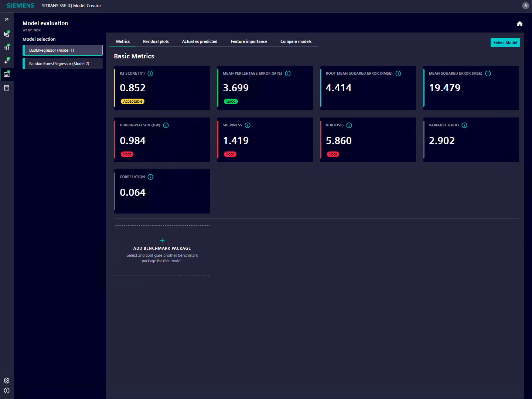Select LGBMRegressor (Model 1)
The image size is (532, 399).
tap(62, 50)
